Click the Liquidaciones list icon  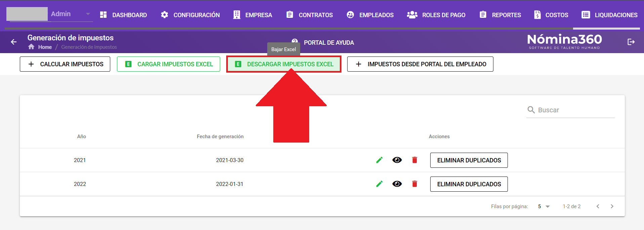[x=586, y=15]
